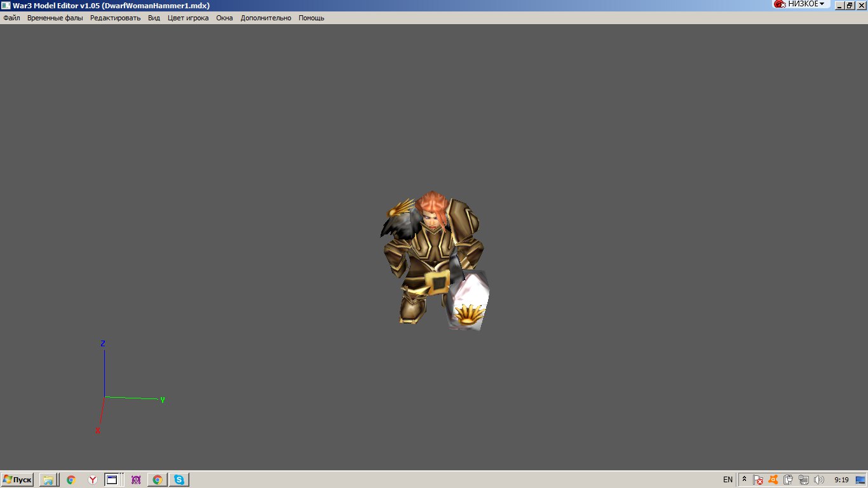
Task: Click the purple app icon in the taskbar
Action: (x=135, y=480)
